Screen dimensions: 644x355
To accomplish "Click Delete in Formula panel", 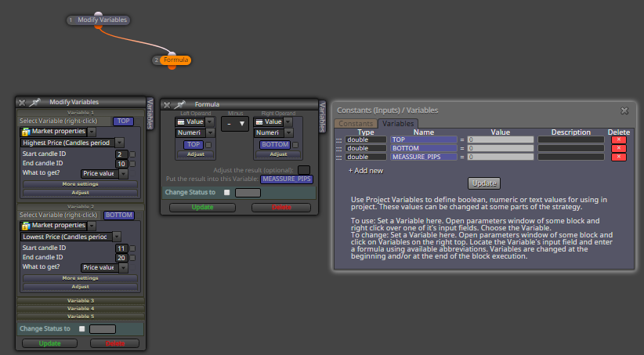I will click(281, 208).
